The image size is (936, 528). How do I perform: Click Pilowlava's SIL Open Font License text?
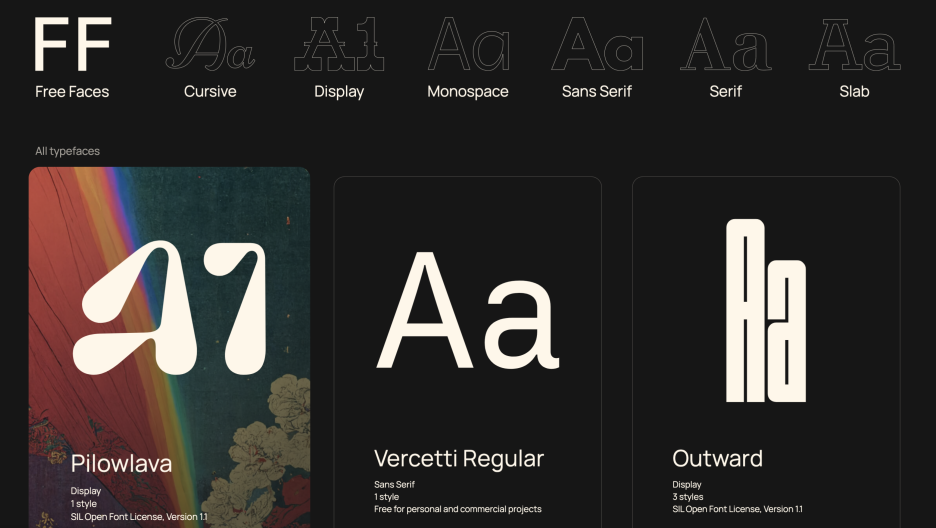139,517
